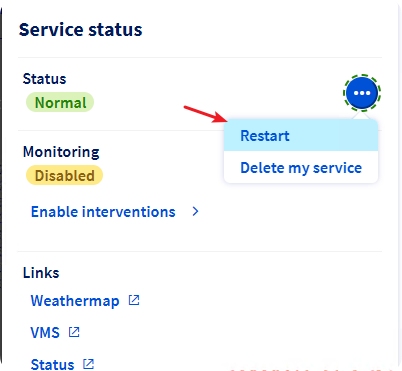Click the Status label above Normal badge

[44, 79]
